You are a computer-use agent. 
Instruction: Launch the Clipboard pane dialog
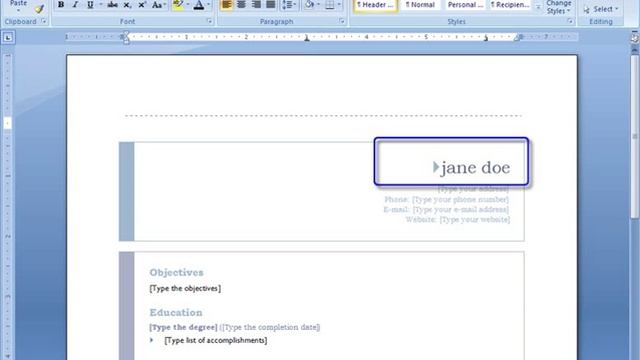(44, 21)
